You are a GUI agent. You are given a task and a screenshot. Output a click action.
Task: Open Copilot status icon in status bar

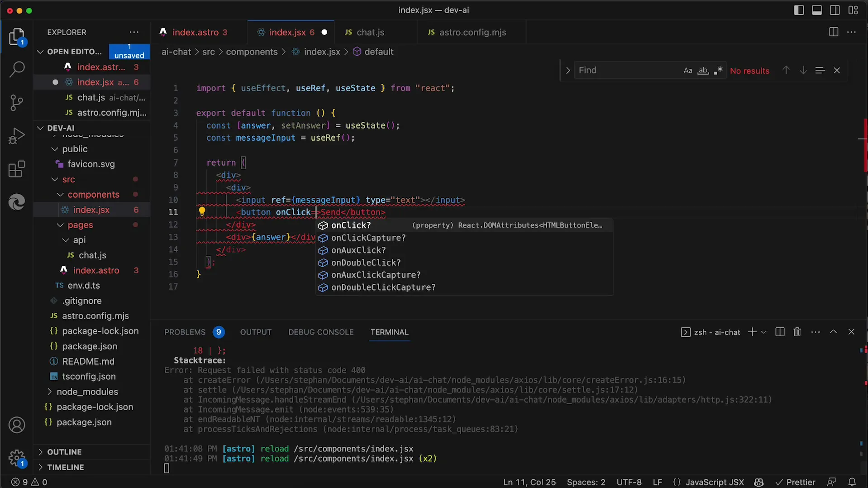(x=759, y=482)
